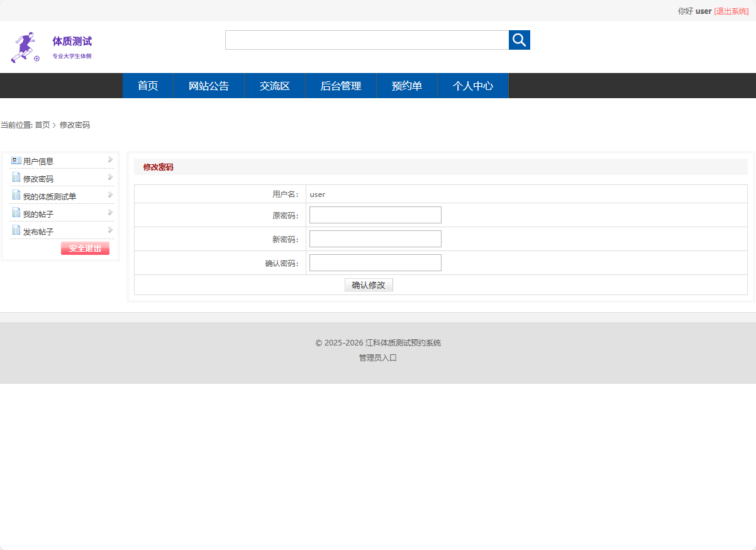Click the document icon next to 我的帖子
This screenshot has width=756, height=550.
point(16,213)
